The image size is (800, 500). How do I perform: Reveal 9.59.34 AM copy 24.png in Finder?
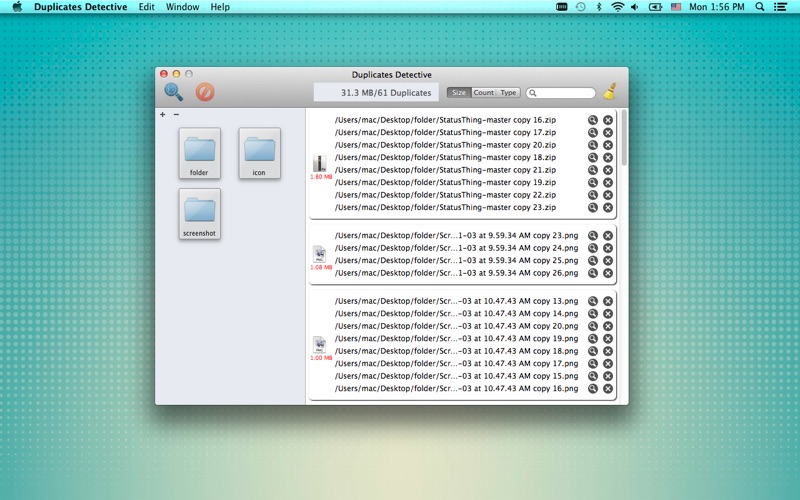click(x=592, y=248)
